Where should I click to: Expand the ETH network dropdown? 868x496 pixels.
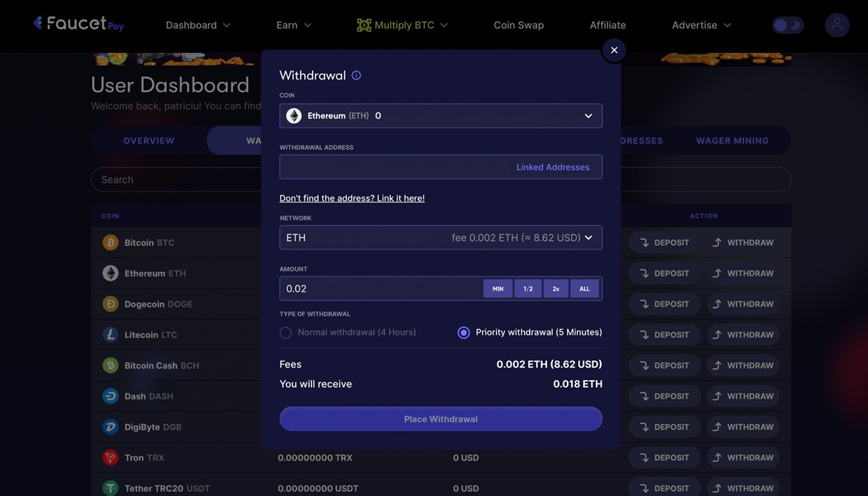pyautogui.click(x=440, y=238)
